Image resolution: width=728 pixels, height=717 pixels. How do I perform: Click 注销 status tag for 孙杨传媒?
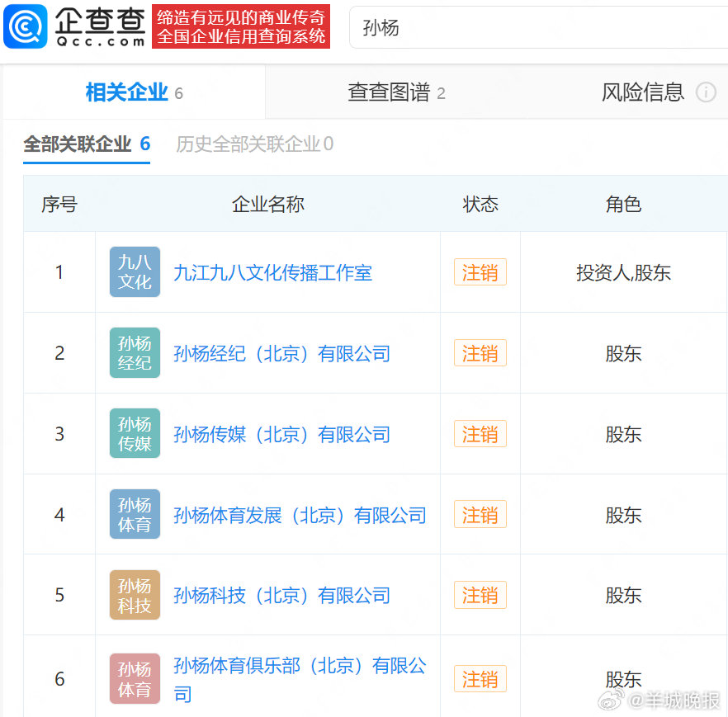coord(480,434)
